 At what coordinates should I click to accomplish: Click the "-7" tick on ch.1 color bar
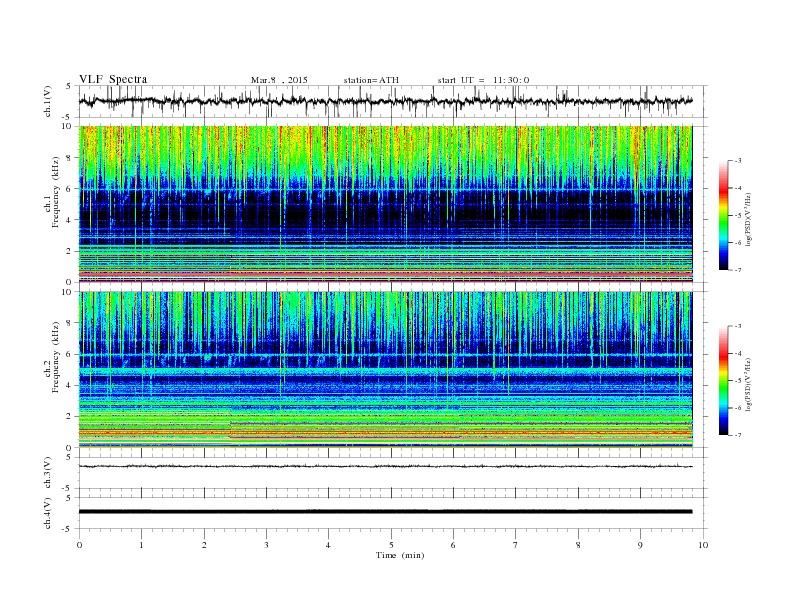(738, 270)
